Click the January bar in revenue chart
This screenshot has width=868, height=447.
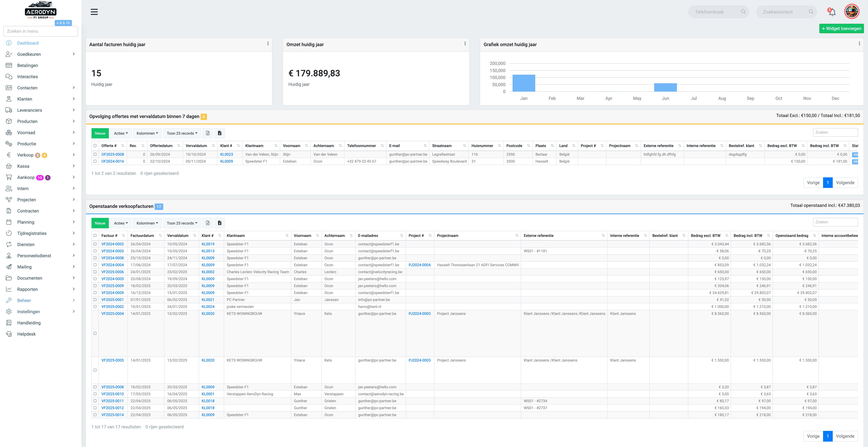coord(524,83)
